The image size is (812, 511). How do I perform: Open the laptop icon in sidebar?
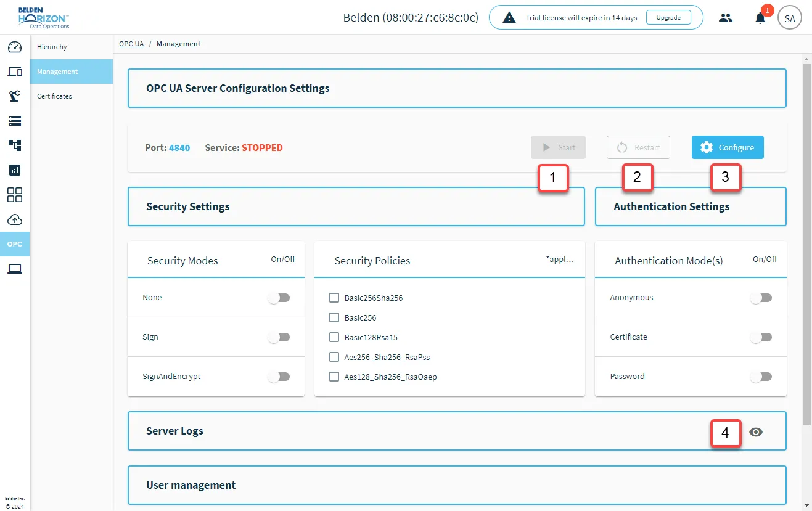(x=15, y=269)
